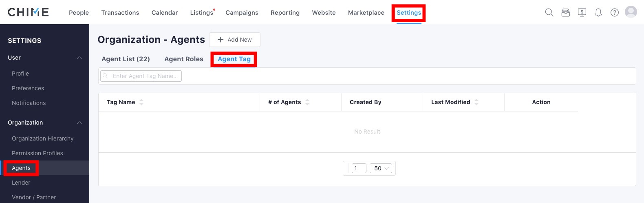Image resolution: width=644 pixels, height=203 pixels.
Task: Open the user profile avatar
Action: pos(631,12)
